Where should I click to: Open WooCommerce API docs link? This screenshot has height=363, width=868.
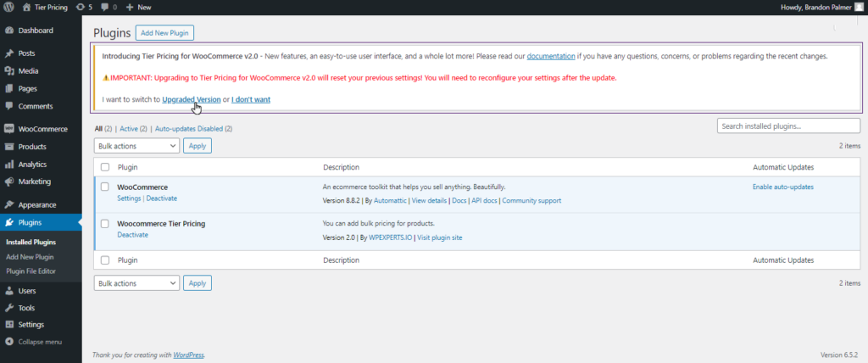(x=484, y=201)
